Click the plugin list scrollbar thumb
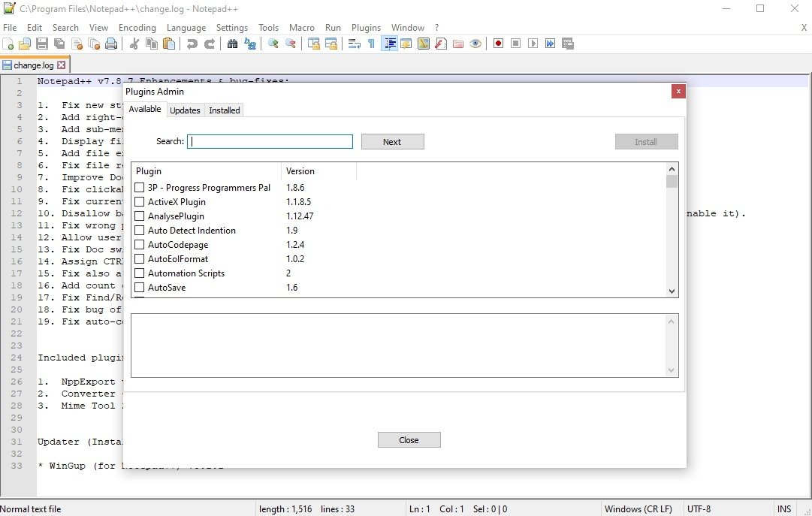The height and width of the screenshot is (516, 812). 672,181
